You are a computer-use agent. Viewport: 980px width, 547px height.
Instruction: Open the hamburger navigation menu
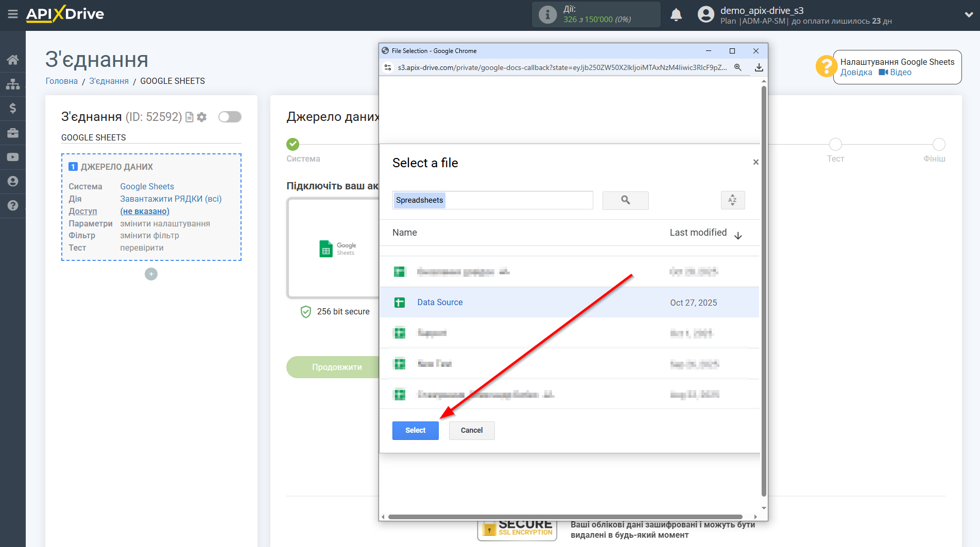click(13, 15)
